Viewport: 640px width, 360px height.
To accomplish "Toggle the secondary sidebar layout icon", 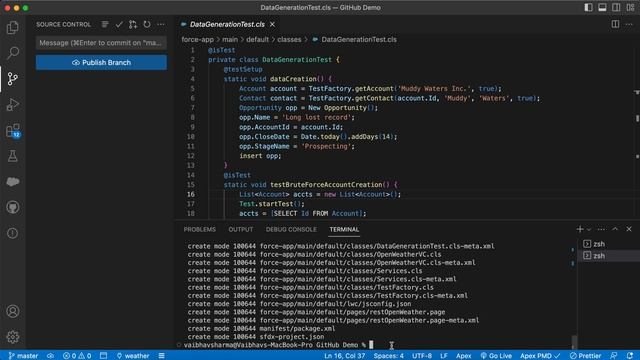I will coord(616,7).
